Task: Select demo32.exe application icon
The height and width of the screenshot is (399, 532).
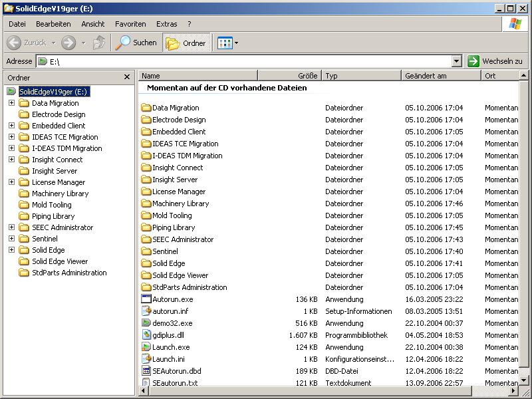Action: (x=146, y=323)
